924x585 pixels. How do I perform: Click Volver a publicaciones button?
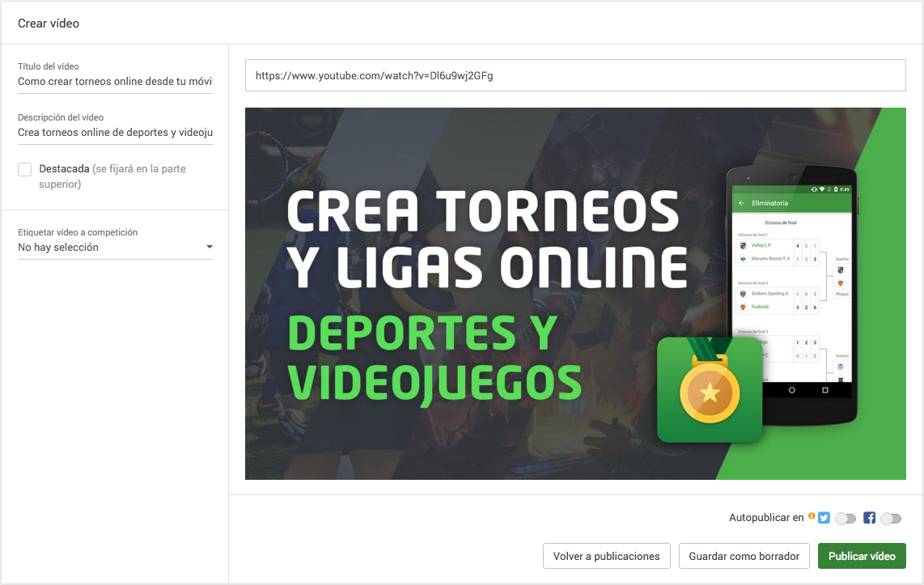point(606,556)
